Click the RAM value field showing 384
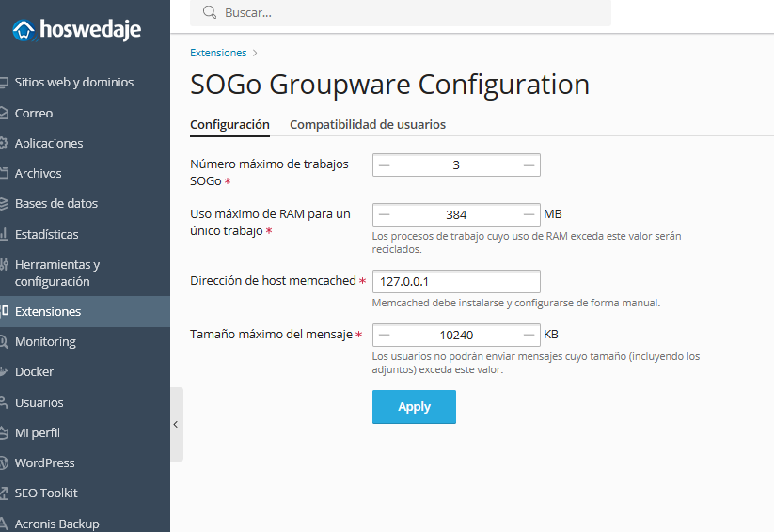 (x=457, y=214)
